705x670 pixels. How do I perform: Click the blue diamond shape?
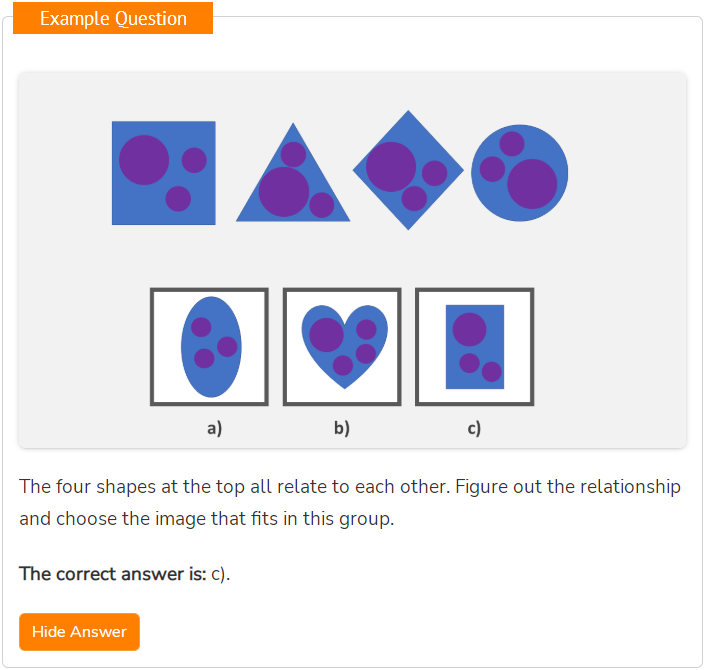pos(408,170)
